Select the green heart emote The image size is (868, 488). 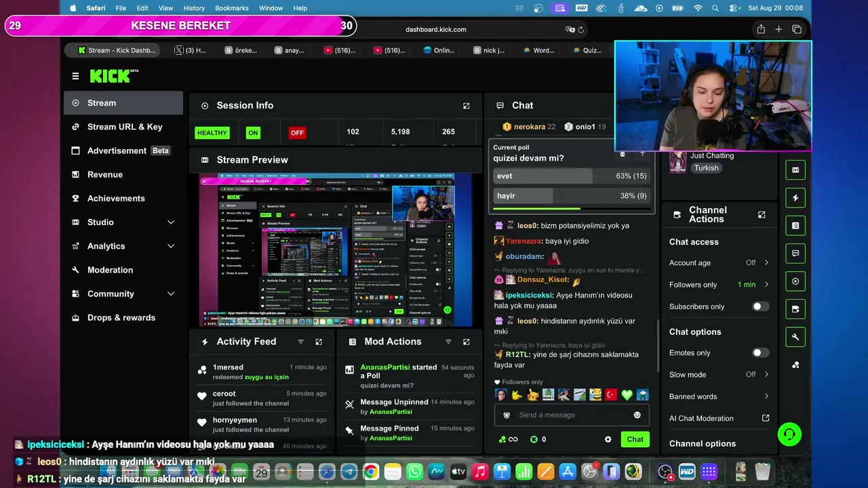(627, 394)
